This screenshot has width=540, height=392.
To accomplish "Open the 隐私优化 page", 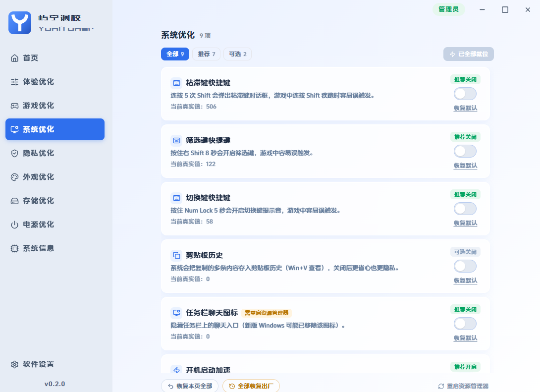I will click(x=55, y=153).
